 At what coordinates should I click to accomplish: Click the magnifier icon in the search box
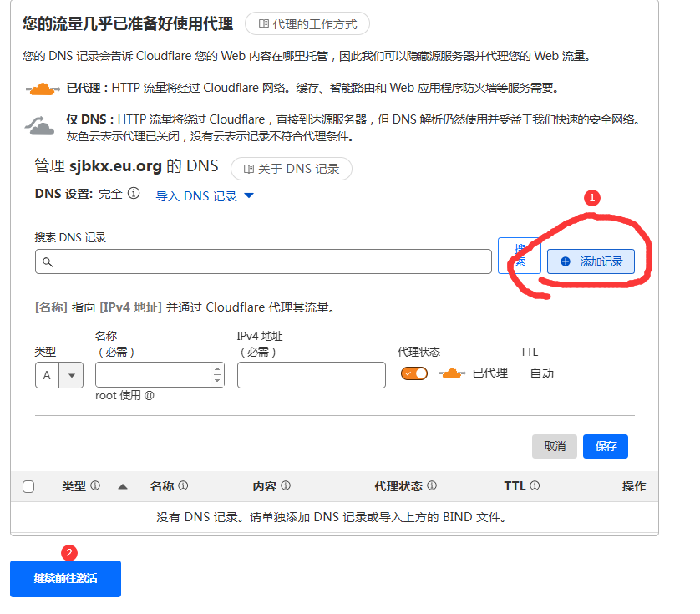[48, 262]
